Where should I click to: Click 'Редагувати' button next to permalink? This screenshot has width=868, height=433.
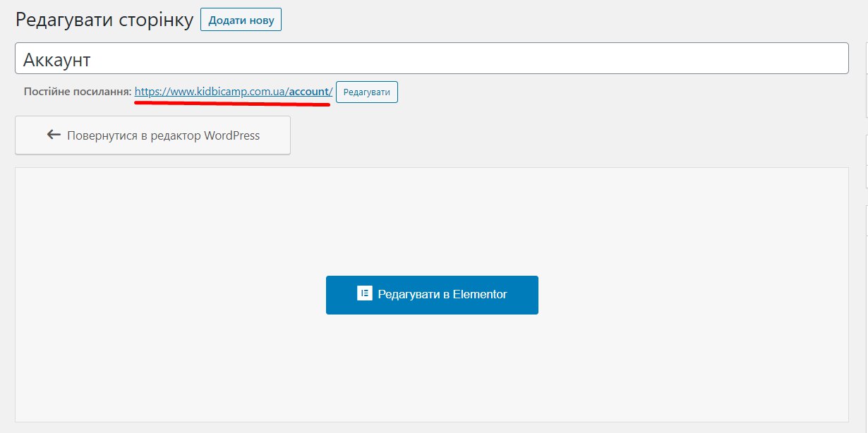pyautogui.click(x=367, y=92)
